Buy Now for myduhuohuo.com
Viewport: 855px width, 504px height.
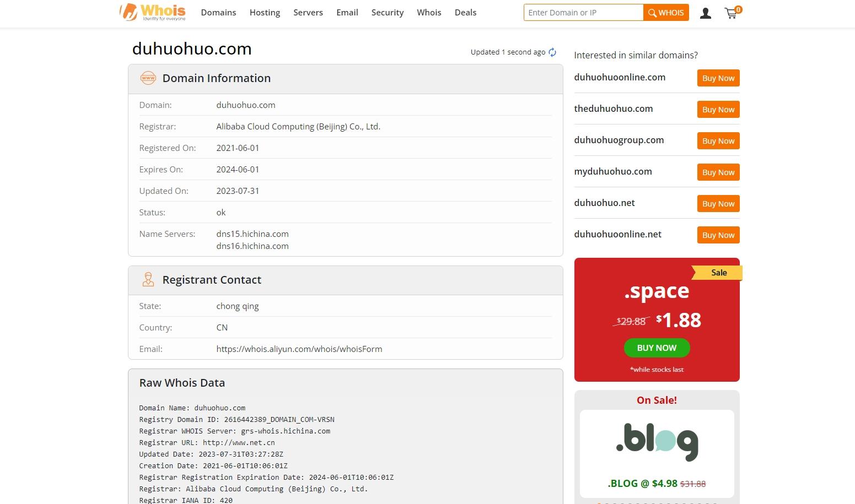pos(718,172)
